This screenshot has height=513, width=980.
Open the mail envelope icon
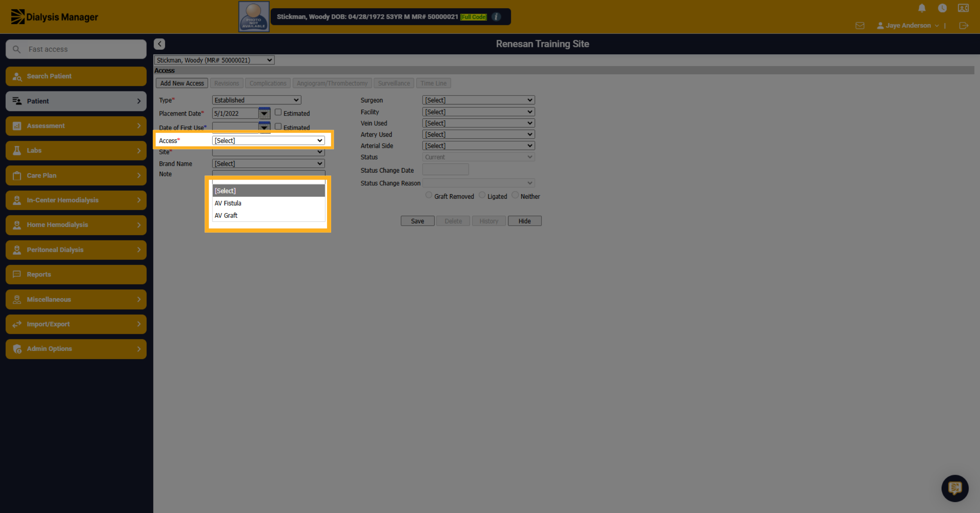pyautogui.click(x=860, y=26)
